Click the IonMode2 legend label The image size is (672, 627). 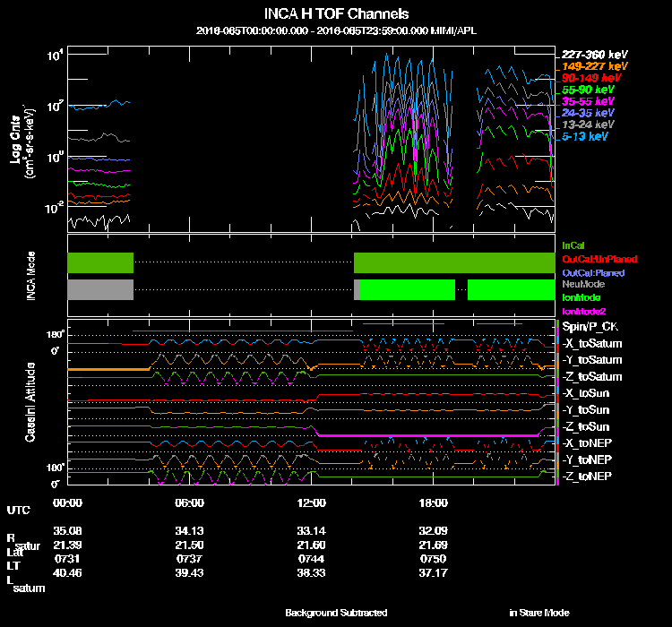[582, 310]
